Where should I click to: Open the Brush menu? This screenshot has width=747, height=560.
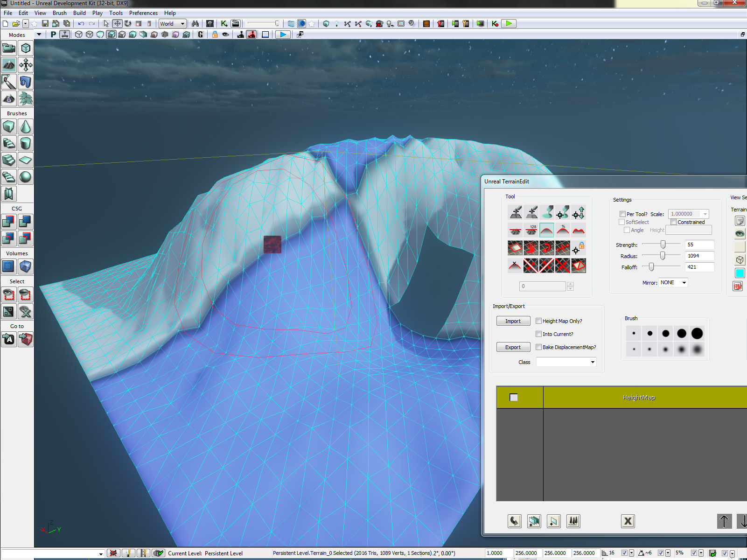click(x=60, y=13)
